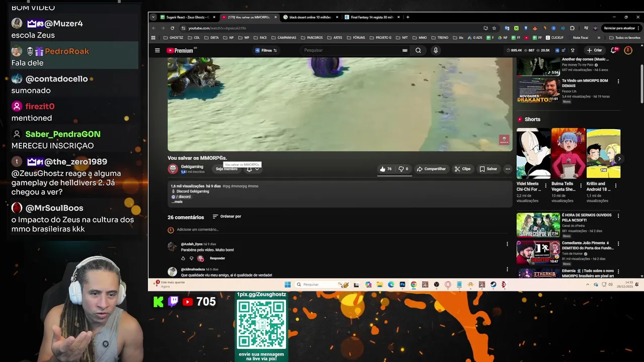The width and height of the screenshot is (644, 362).
Task: Open Ta Vindo um MMORPG BOM DEMAIS thumbnail
Action: (x=538, y=90)
